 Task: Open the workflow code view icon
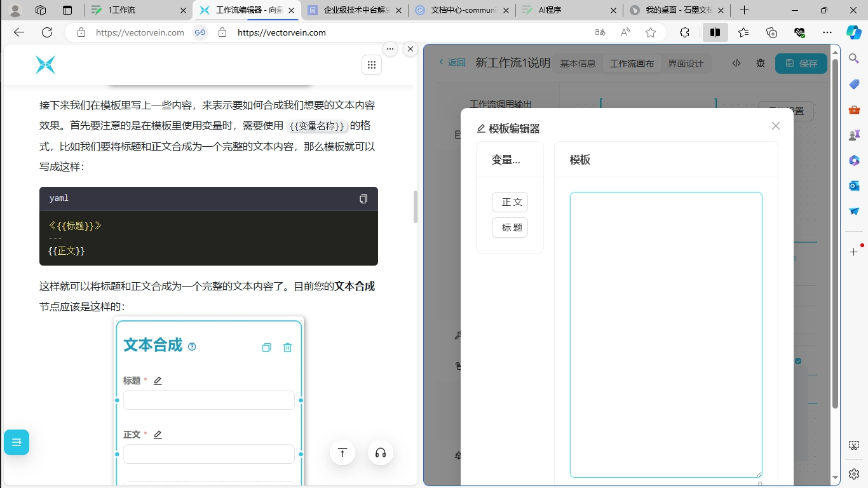[x=736, y=63]
